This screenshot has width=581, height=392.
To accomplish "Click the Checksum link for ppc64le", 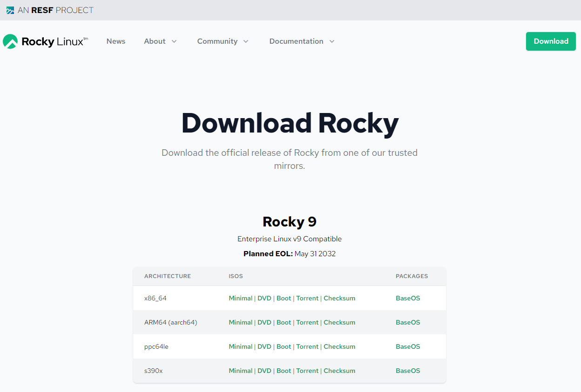I will pos(339,346).
